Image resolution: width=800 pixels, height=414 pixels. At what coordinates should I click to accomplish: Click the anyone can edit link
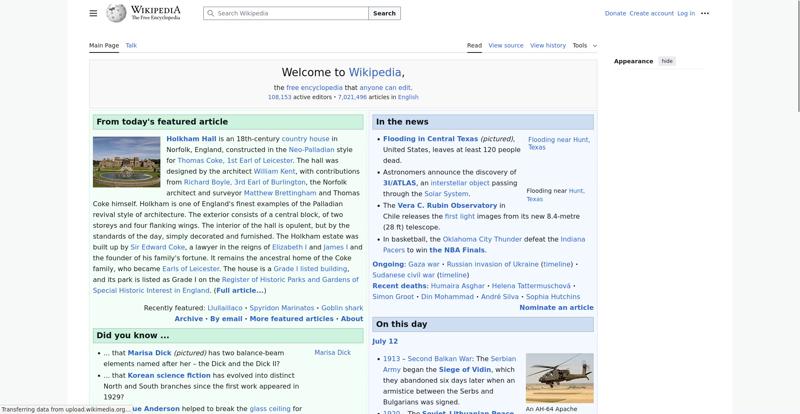pos(385,88)
